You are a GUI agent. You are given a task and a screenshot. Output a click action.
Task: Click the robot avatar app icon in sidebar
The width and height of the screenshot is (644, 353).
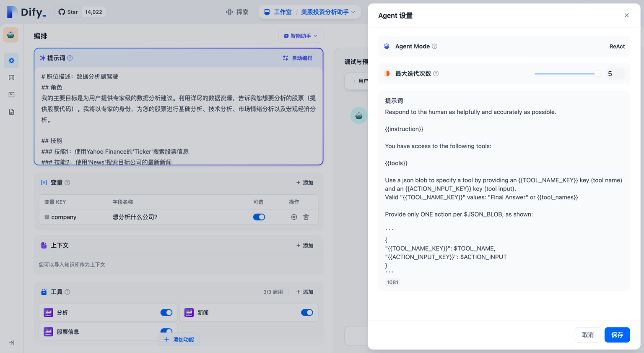(10, 35)
